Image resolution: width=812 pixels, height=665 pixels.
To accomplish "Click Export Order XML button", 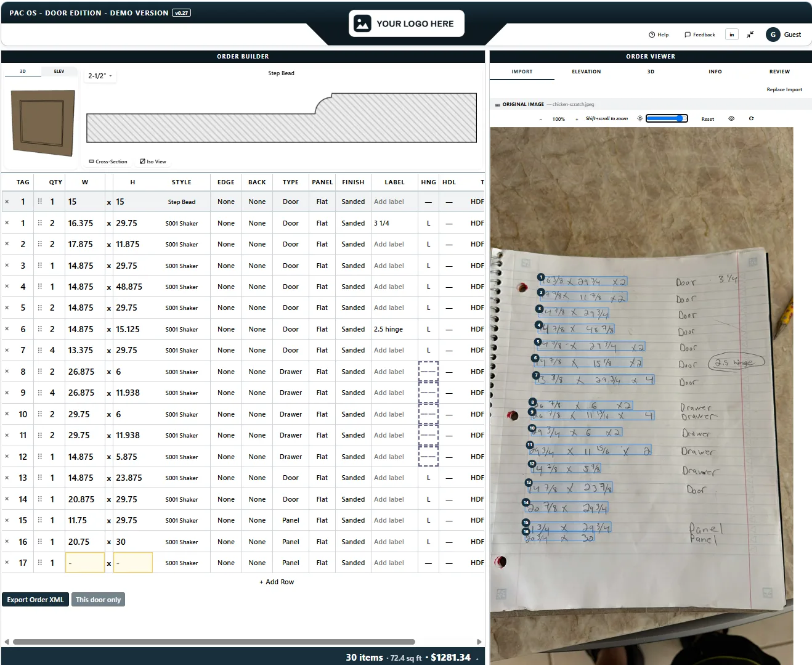I will point(35,600).
